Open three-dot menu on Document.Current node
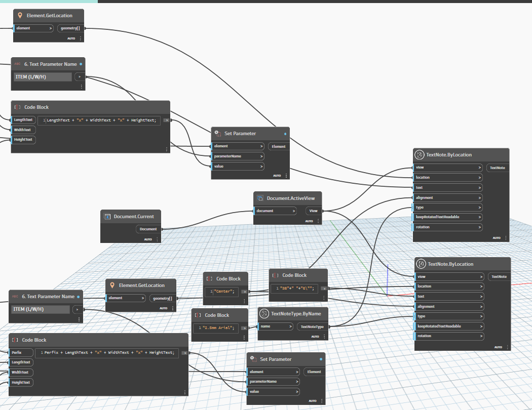532x410 pixels. pyautogui.click(x=157, y=239)
